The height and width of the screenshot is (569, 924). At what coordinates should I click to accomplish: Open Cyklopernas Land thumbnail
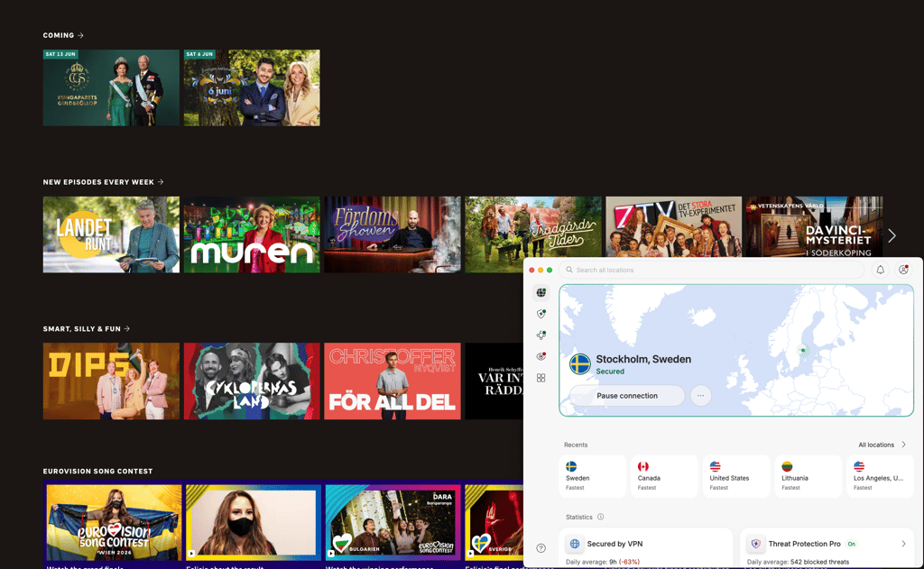[x=253, y=381]
